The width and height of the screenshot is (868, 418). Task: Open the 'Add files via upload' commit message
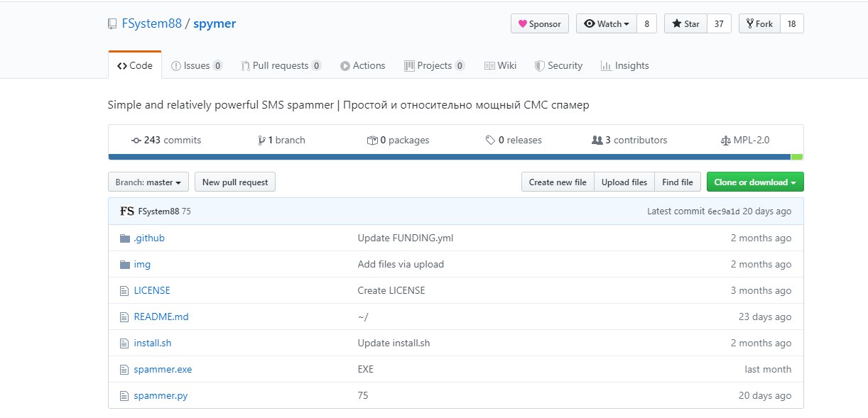click(x=401, y=265)
